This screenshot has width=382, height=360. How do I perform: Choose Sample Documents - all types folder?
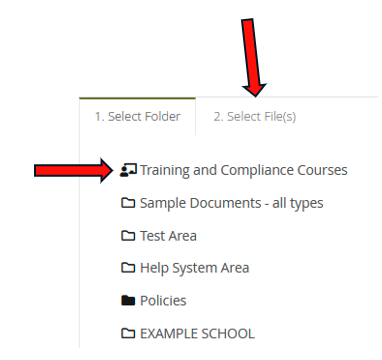pyautogui.click(x=232, y=203)
